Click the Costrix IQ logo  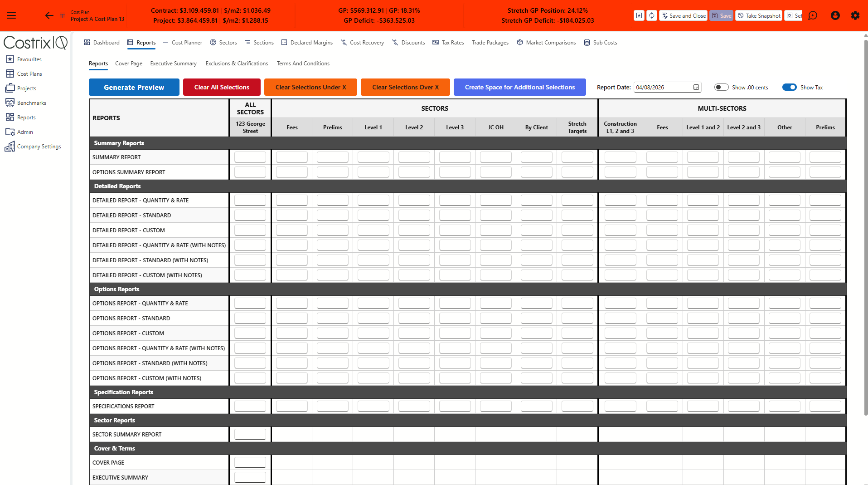click(35, 43)
